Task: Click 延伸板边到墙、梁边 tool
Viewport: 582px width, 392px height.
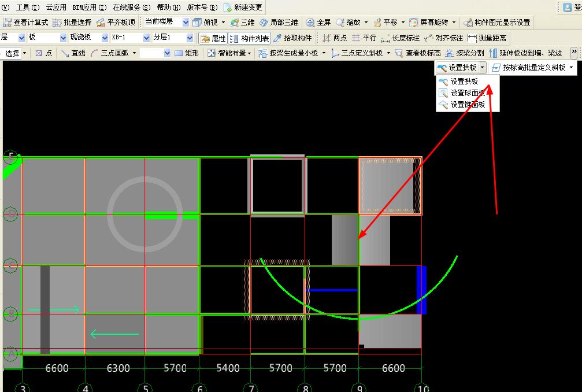Action: click(525, 53)
